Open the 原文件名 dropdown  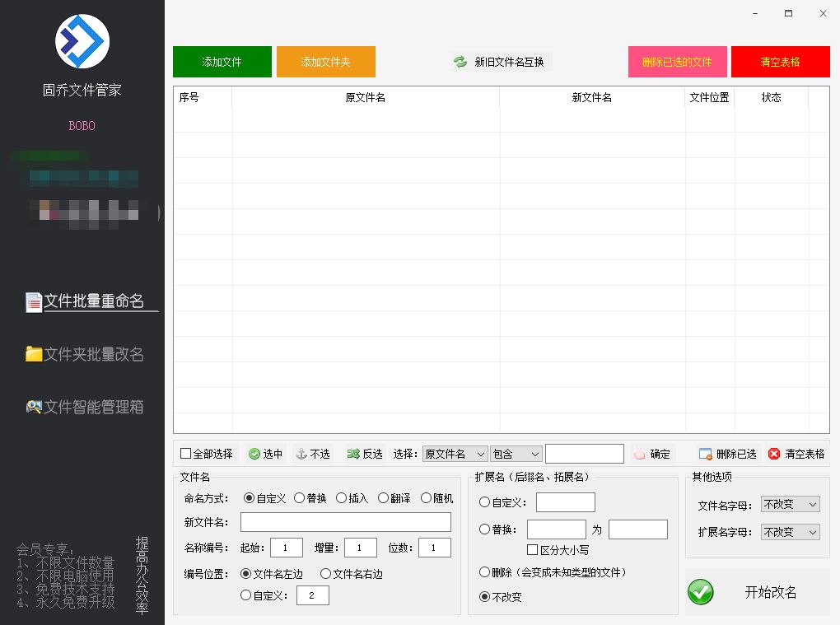[455, 453]
